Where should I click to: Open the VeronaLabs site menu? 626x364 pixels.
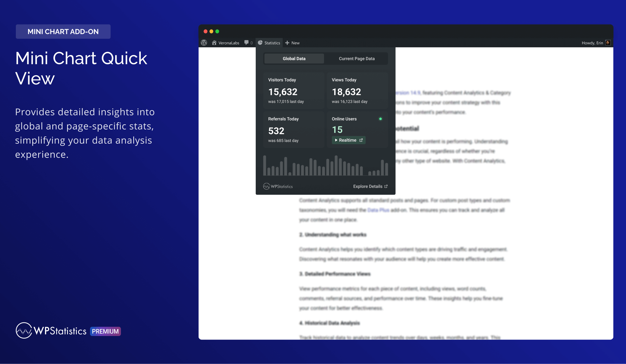[225, 43]
